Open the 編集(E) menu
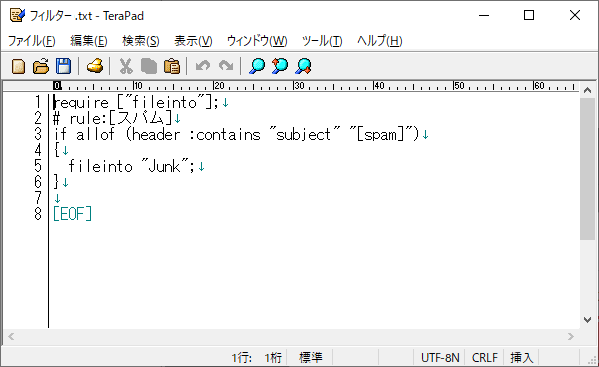The height and width of the screenshot is (367, 599). click(89, 41)
